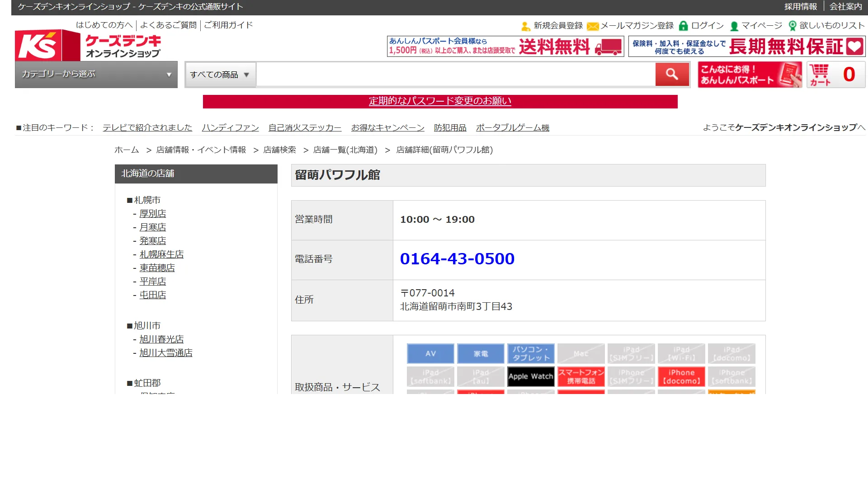Image resolution: width=868 pixels, height=488 pixels.
Task: Click the red iPhone docomo badge
Action: click(681, 377)
